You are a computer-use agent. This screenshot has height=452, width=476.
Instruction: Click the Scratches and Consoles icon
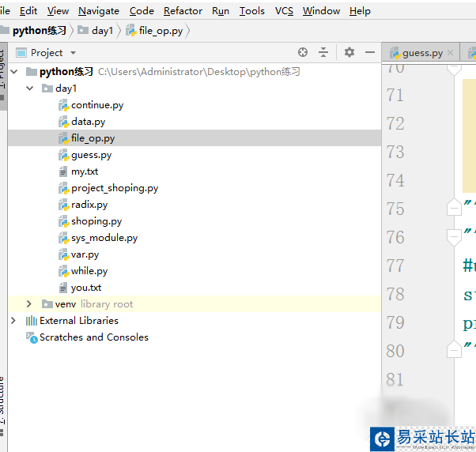point(32,337)
